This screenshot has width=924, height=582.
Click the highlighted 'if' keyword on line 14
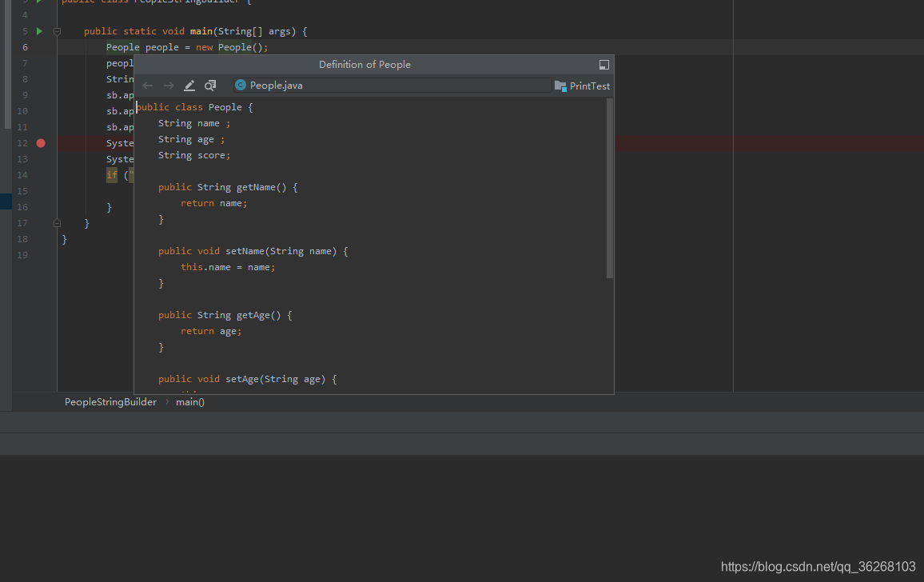(x=112, y=175)
